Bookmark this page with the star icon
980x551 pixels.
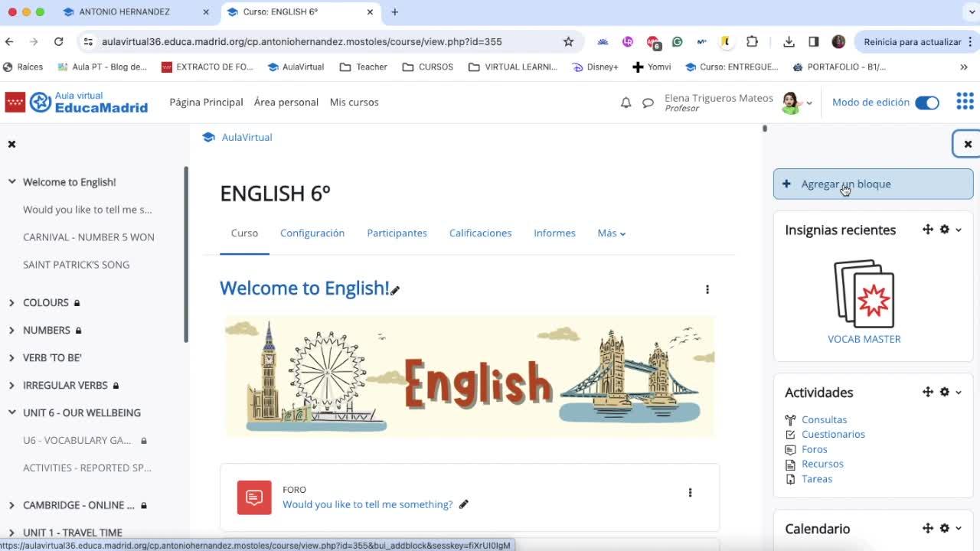coord(568,41)
